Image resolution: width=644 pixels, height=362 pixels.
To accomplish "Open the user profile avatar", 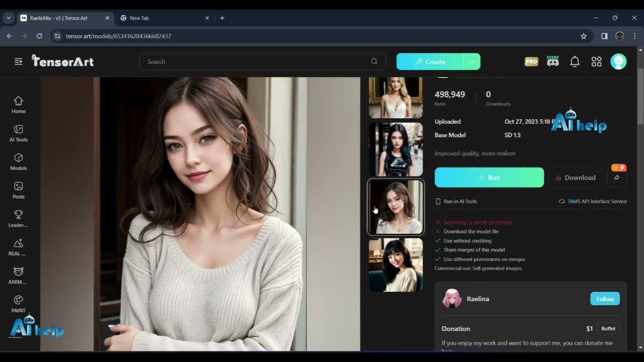I will pos(618,61).
